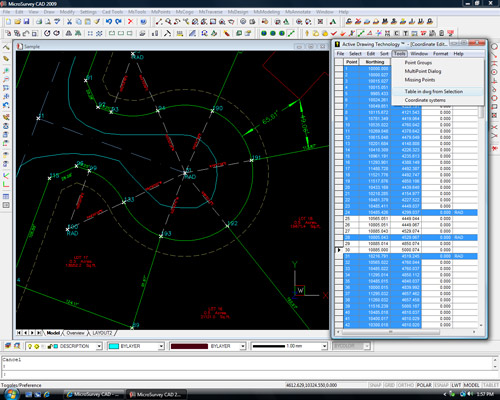The height and width of the screenshot is (400, 500).
Task: Open the Tools menu in Coordinate Editor
Action: point(399,54)
